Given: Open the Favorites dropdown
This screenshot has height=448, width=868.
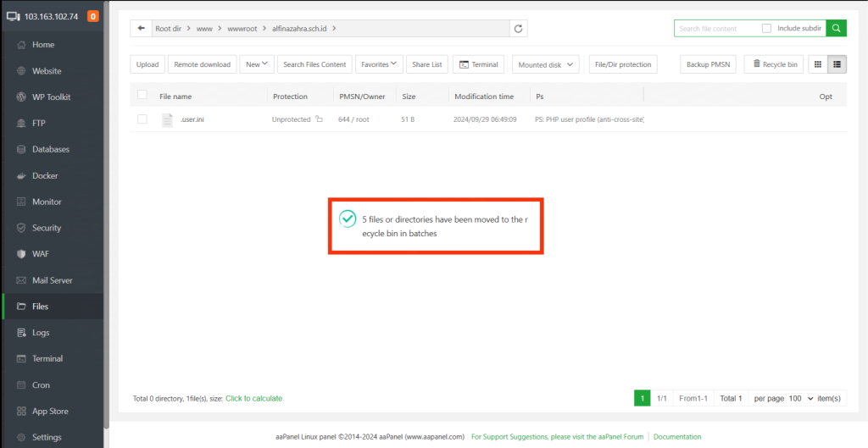Looking at the screenshot, I should tap(377, 64).
